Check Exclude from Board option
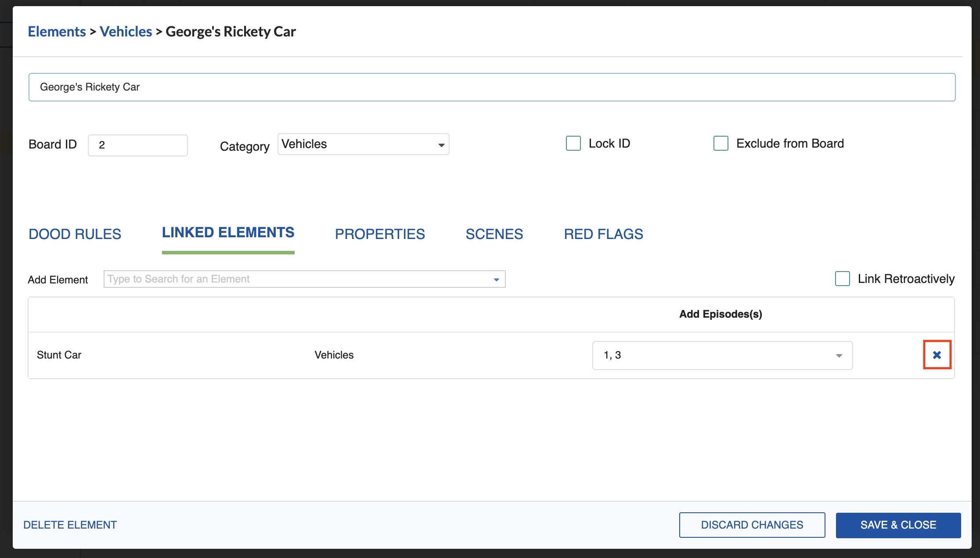Screen dimensions: 980x558 (721, 143)
